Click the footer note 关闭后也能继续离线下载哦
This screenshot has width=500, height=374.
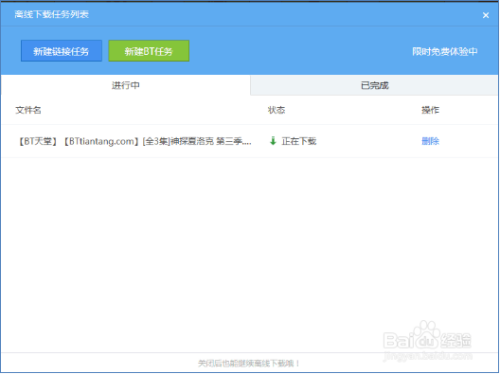[x=249, y=363]
